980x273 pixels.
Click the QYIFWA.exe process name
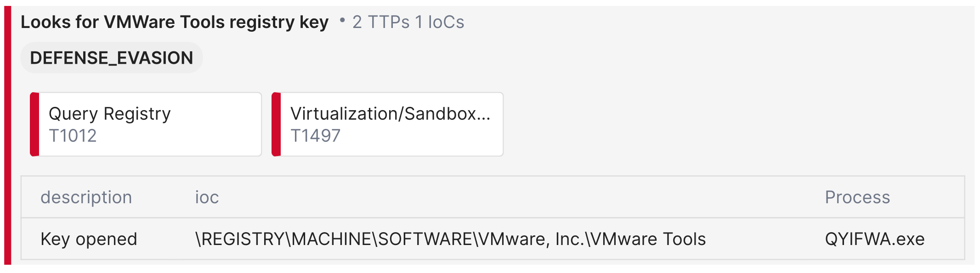[x=875, y=239]
